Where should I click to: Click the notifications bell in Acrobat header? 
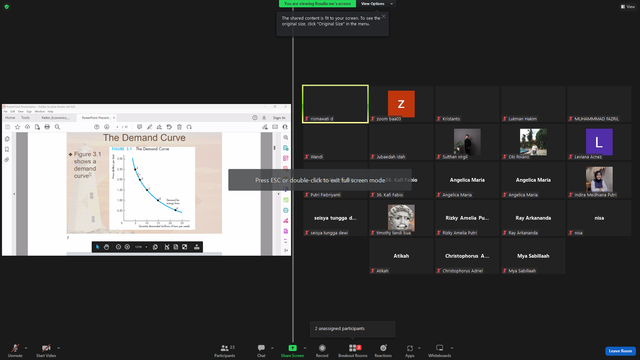tap(264, 118)
